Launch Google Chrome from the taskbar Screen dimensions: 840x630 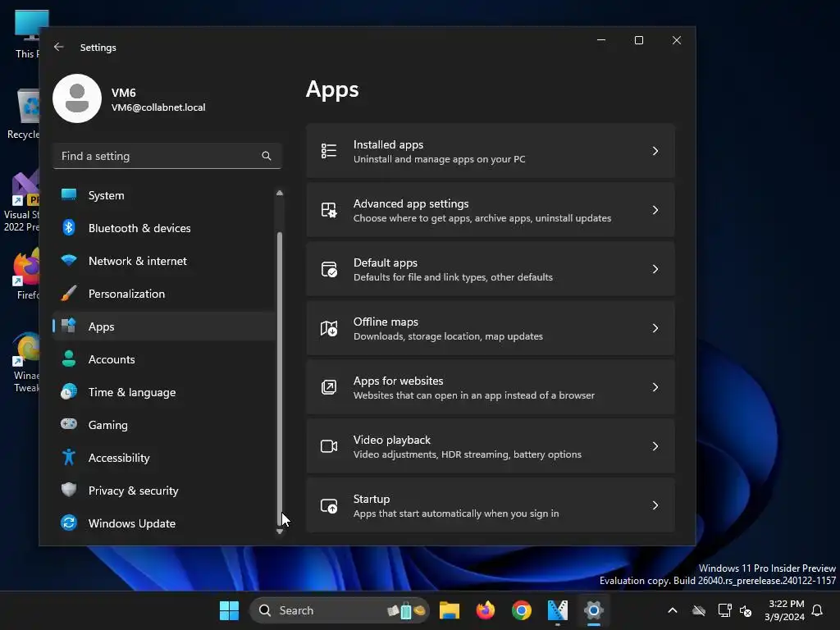[521, 610]
